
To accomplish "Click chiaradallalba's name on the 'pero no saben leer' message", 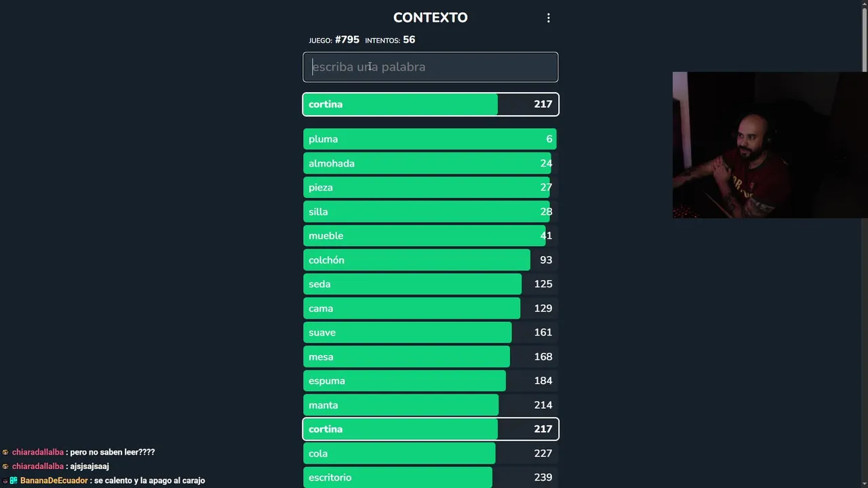I will [38, 452].
